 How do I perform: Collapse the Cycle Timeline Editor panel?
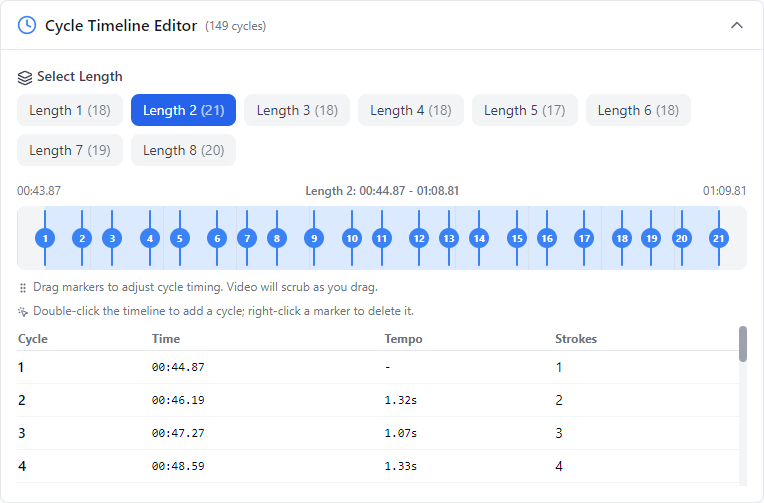click(737, 25)
